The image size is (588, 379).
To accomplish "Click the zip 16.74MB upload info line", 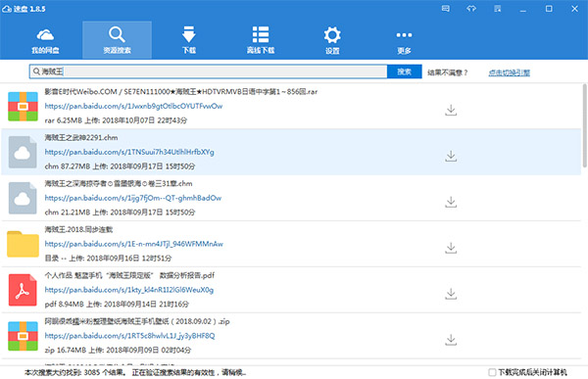I will 118,350.
